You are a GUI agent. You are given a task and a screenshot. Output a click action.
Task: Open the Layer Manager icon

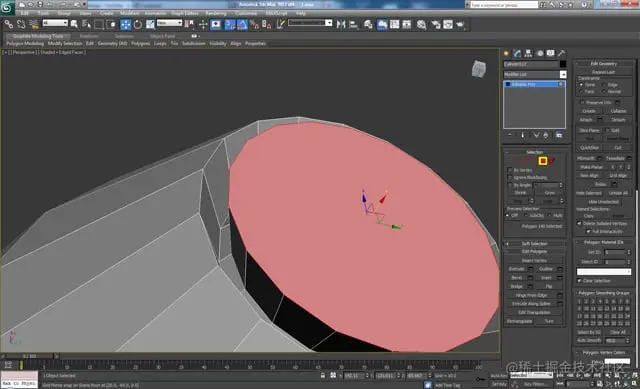point(368,24)
